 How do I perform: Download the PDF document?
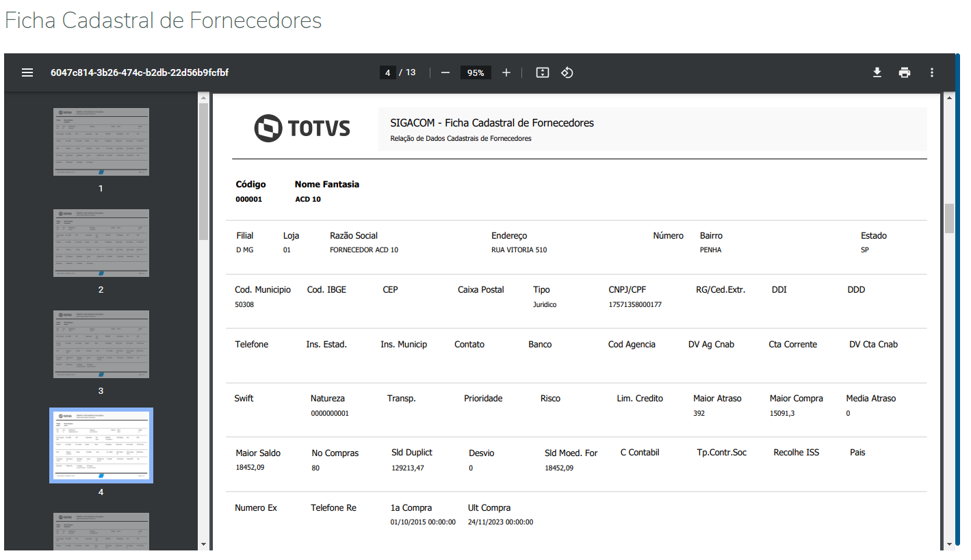pyautogui.click(x=877, y=72)
